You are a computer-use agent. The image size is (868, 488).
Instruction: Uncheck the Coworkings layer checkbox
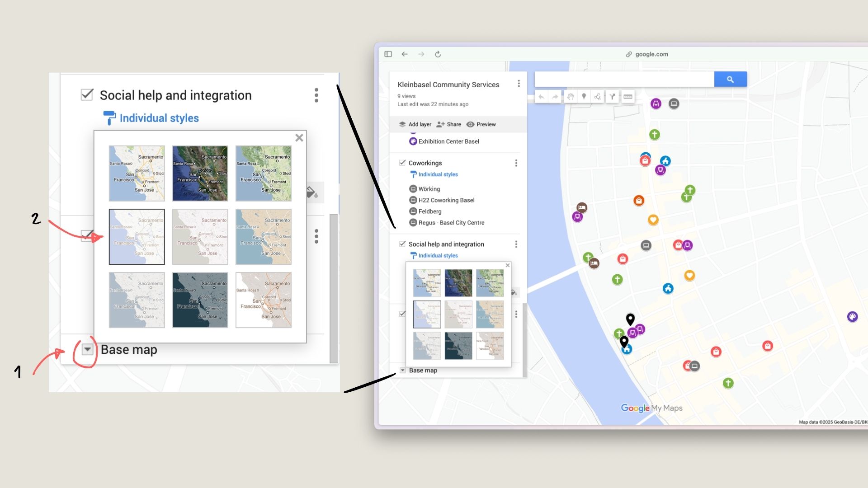402,163
